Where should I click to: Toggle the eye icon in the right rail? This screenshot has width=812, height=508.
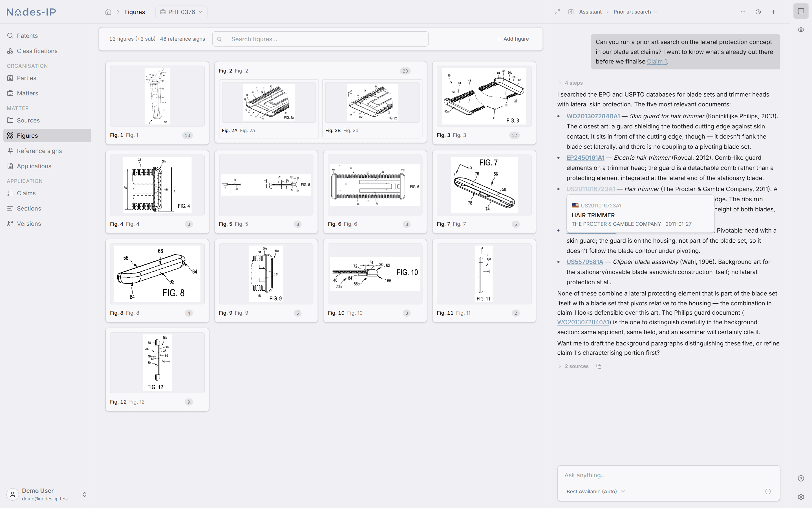click(801, 30)
